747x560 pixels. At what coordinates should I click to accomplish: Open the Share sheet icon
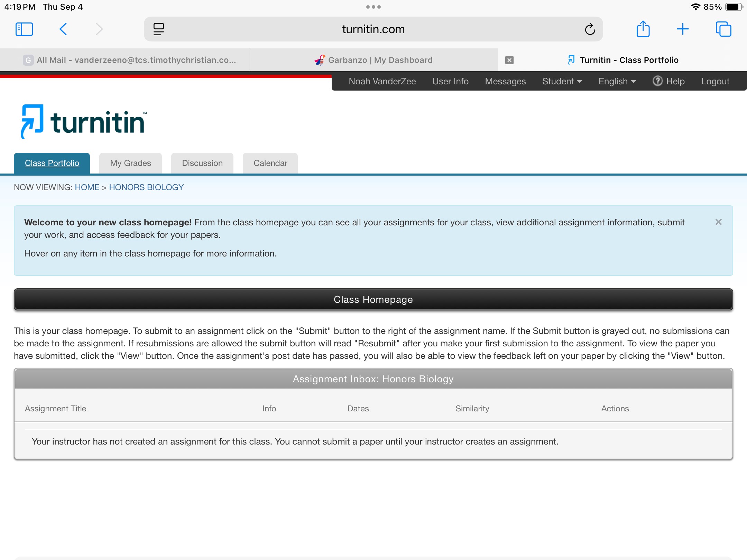(643, 29)
